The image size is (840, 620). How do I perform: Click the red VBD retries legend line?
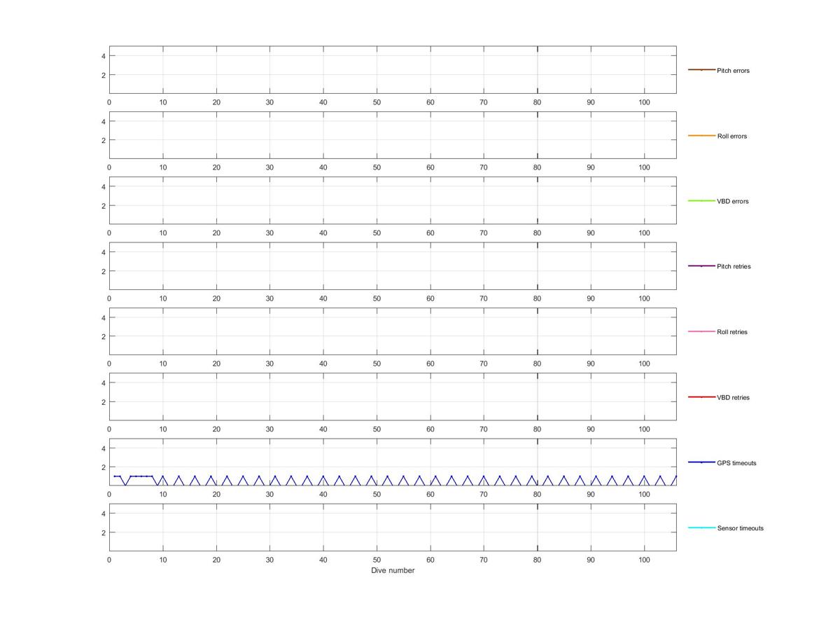click(x=701, y=397)
